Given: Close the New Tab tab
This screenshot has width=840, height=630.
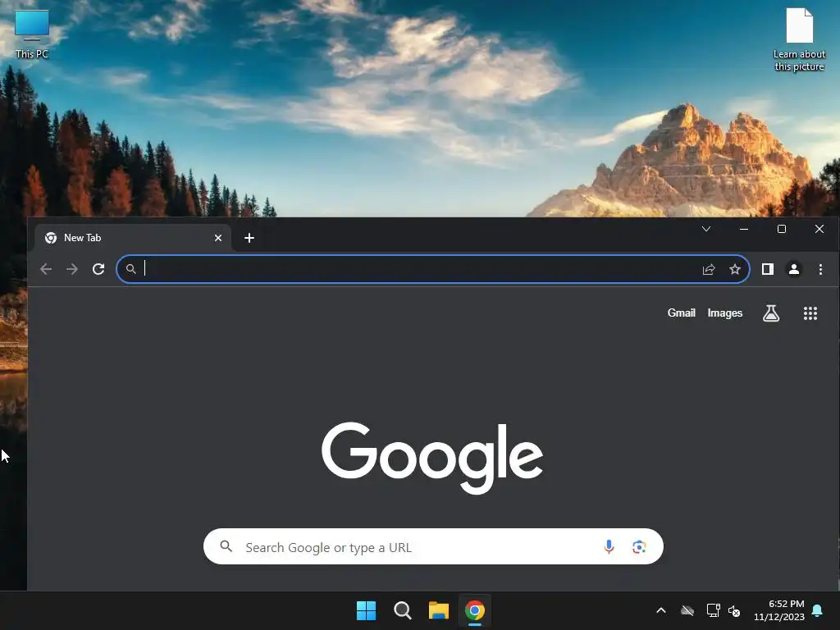Looking at the screenshot, I should pyautogui.click(x=218, y=238).
